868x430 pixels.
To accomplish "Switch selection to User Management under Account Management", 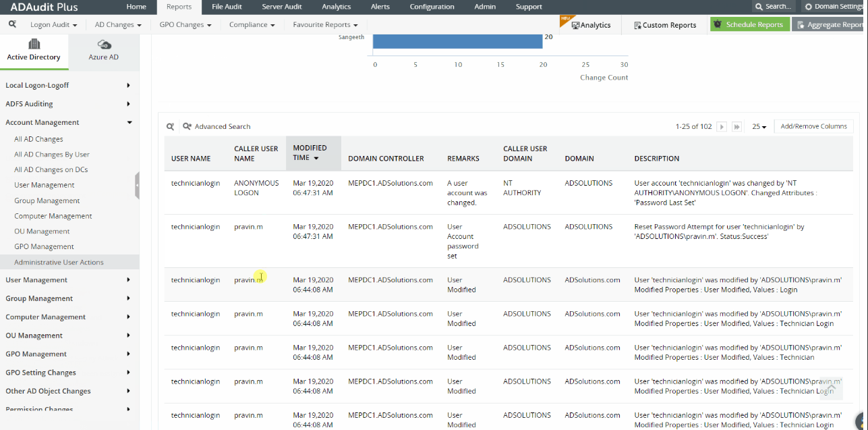I will tap(43, 185).
